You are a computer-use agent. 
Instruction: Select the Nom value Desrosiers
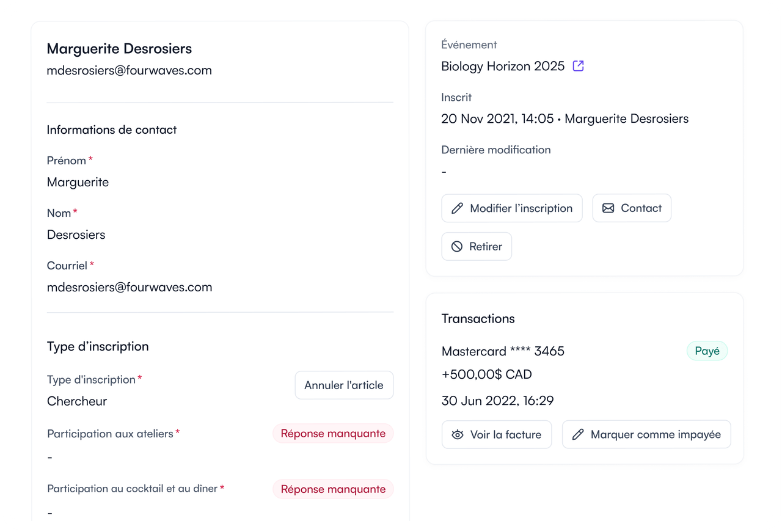click(x=76, y=235)
